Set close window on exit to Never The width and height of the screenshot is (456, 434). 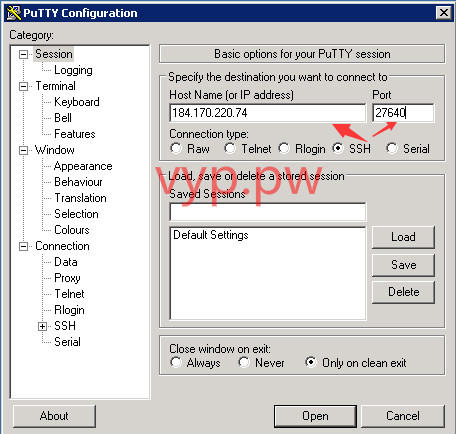(244, 362)
